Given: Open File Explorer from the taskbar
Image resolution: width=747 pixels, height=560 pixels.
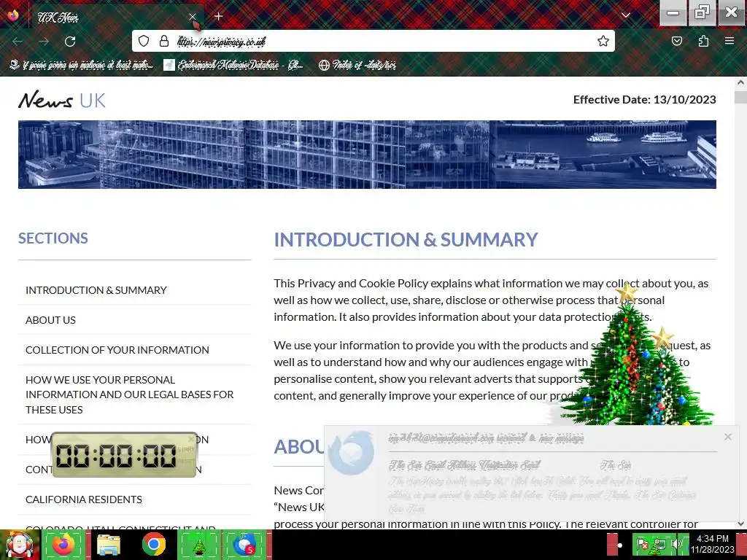Looking at the screenshot, I should coord(109,545).
